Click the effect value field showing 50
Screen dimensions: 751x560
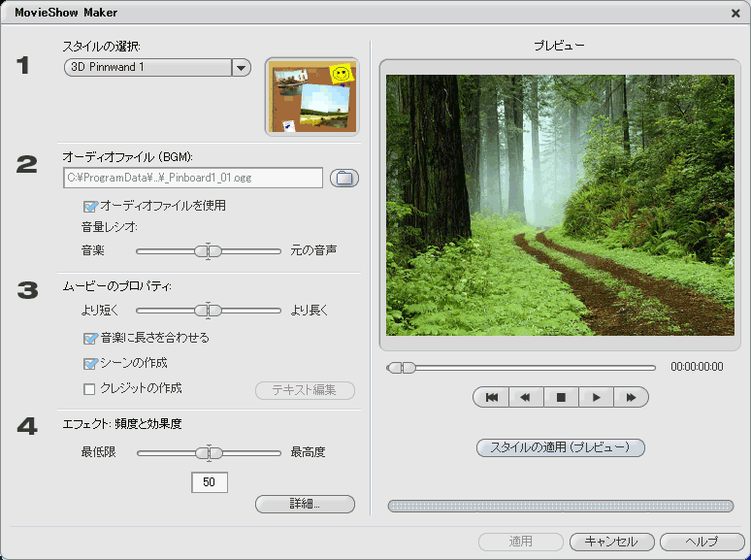pos(210,482)
